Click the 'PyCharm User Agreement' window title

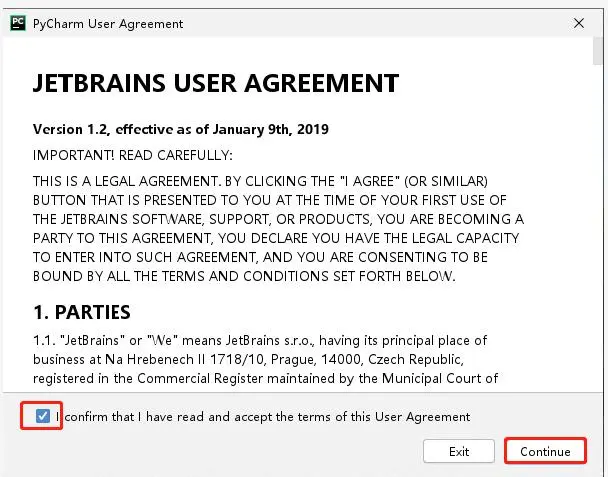[x=108, y=24]
